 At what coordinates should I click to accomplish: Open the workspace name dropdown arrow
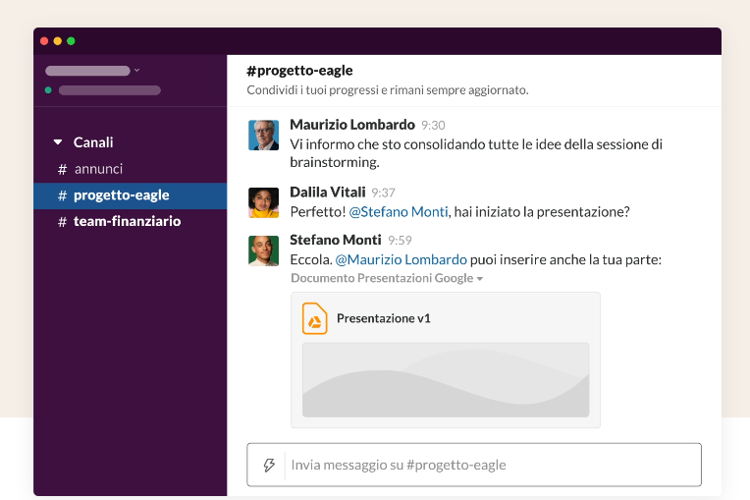(137, 70)
